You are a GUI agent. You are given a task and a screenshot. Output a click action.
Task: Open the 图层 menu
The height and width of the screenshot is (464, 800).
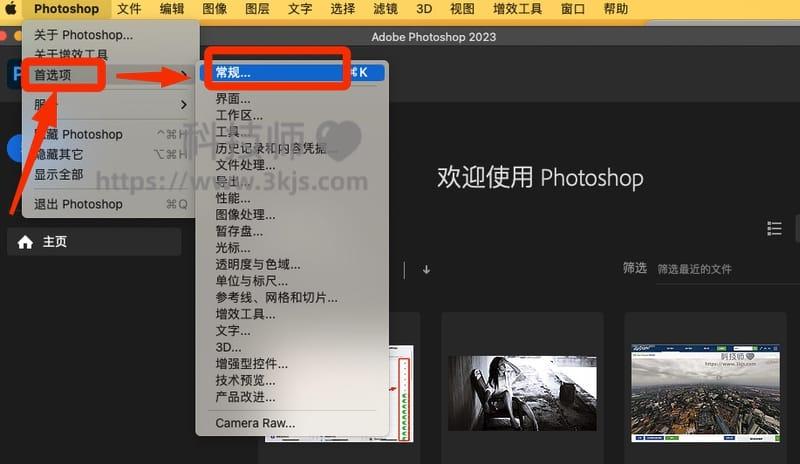(x=257, y=9)
